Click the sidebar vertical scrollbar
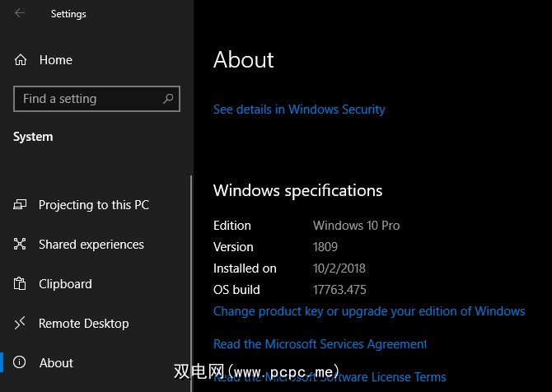552x392 pixels. click(191, 272)
